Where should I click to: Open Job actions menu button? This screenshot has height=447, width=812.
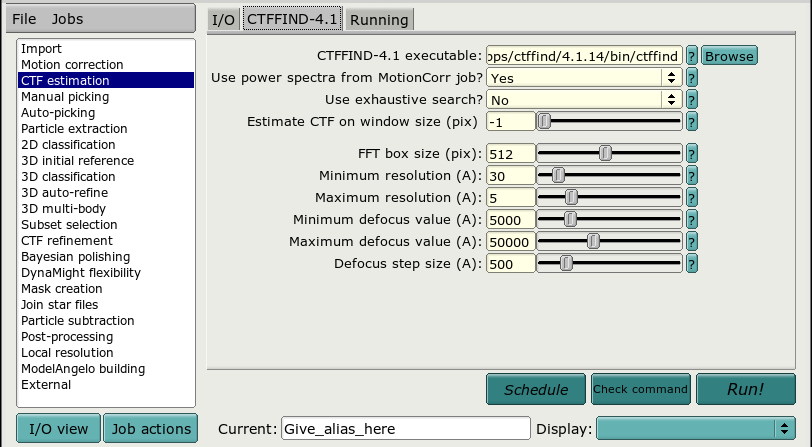coord(151,428)
